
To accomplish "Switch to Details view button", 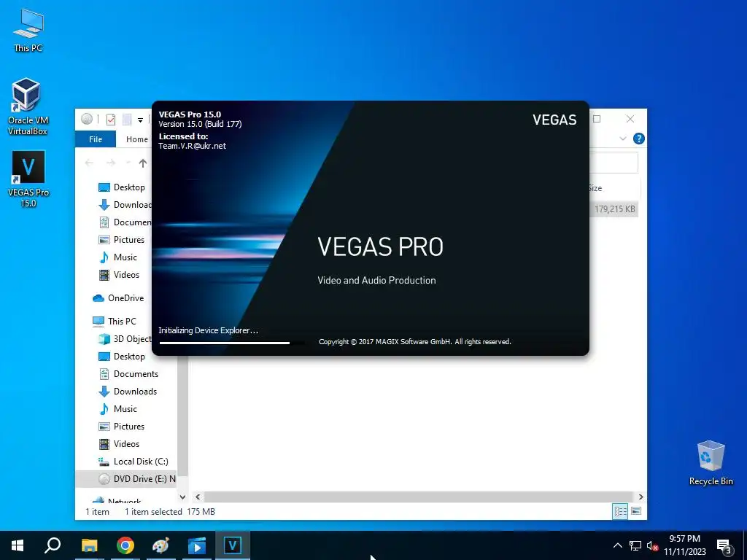I will [x=620, y=511].
